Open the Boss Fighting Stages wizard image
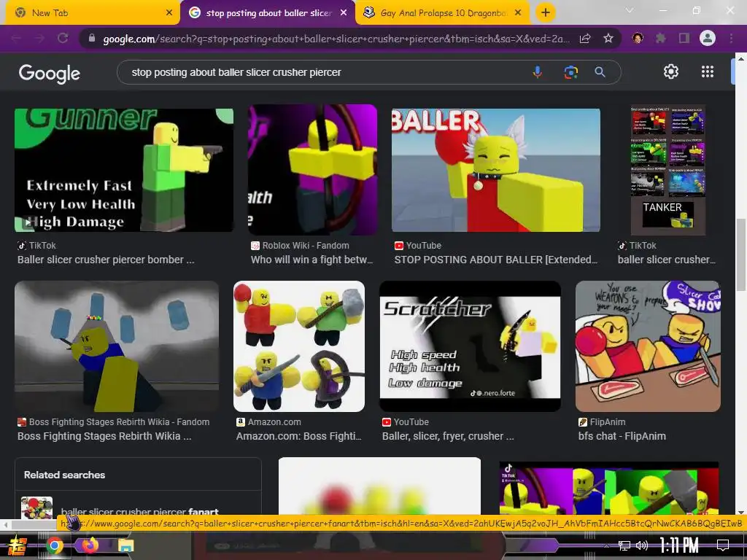The image size is (747, 560). (117, 346)
